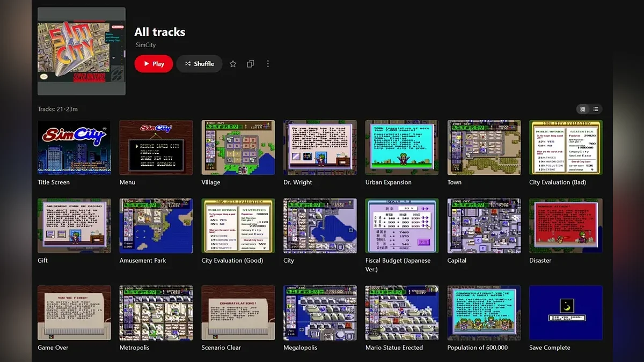Viewport: 644px width, 362px height.
Task: Click the "All tracks" heading
Action: pos(160,32)
